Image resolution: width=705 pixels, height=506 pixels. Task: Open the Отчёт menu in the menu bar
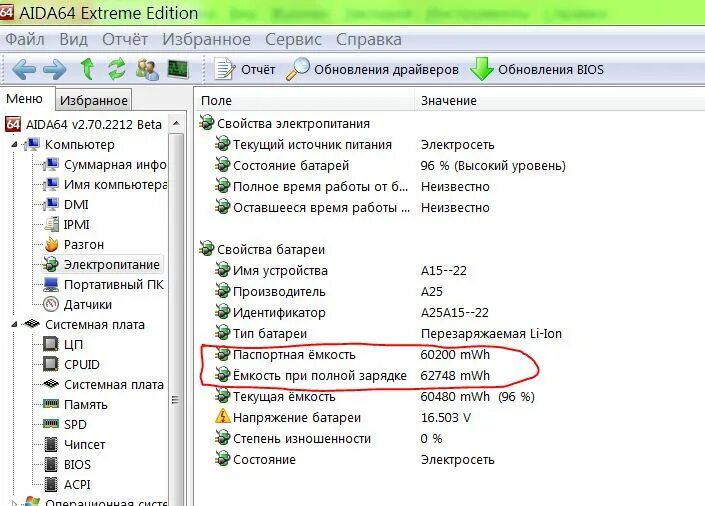125,40
